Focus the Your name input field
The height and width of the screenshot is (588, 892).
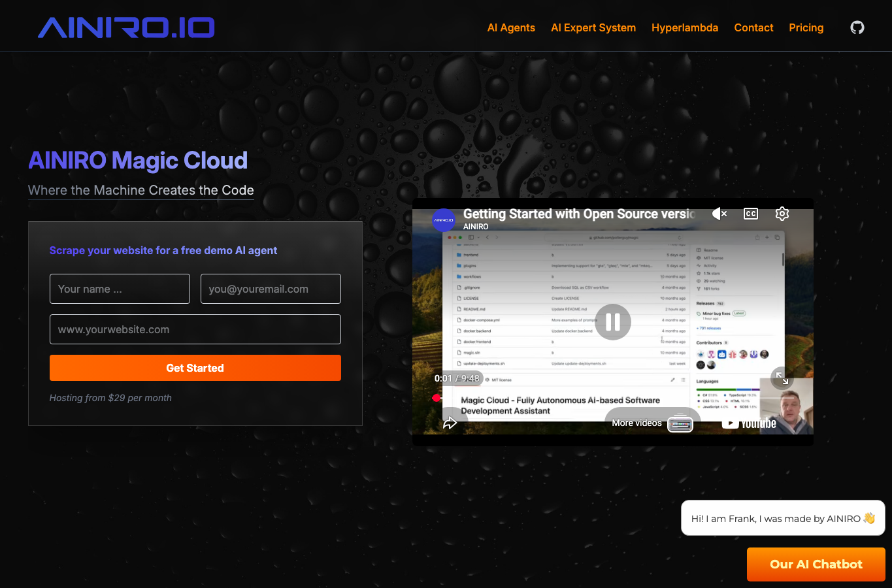click(x=120, y=289)
